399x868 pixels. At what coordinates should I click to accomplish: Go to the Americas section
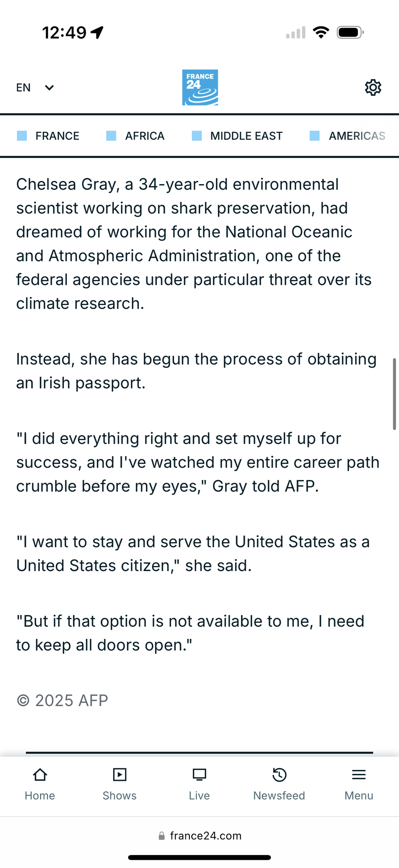tap(356, 136)
